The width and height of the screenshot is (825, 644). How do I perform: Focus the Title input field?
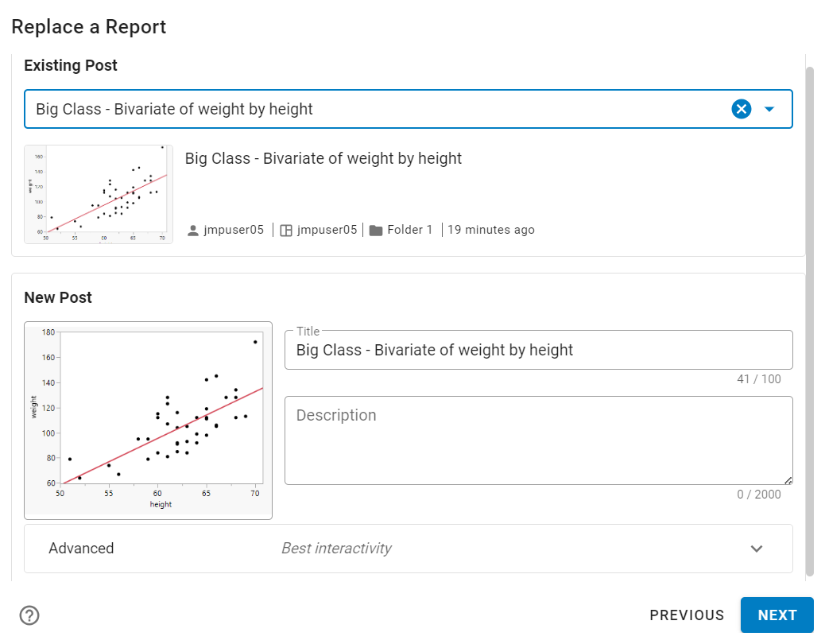point(538,350)
